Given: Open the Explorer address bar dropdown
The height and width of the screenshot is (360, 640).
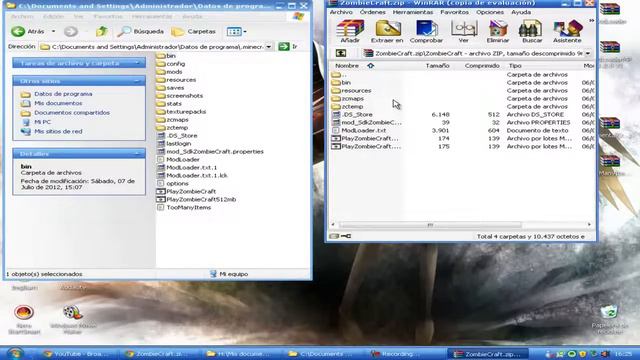Looking at the screenshot, I should coord(269,47).
